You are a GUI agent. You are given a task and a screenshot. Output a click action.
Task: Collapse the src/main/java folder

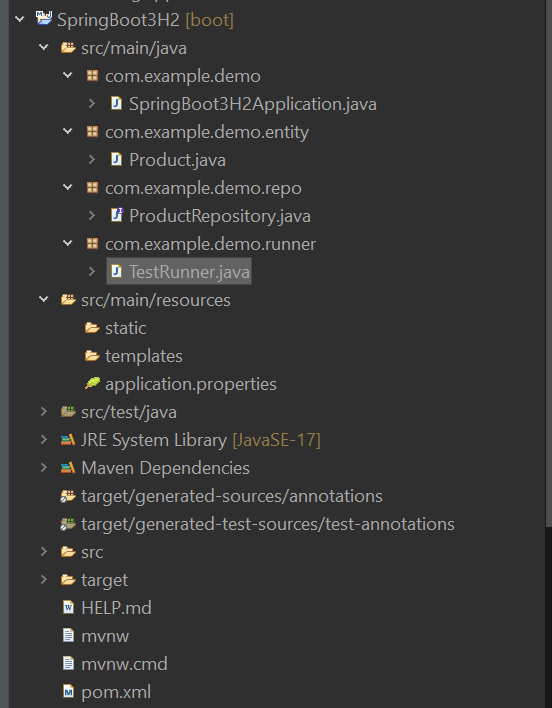pos(44,47)
